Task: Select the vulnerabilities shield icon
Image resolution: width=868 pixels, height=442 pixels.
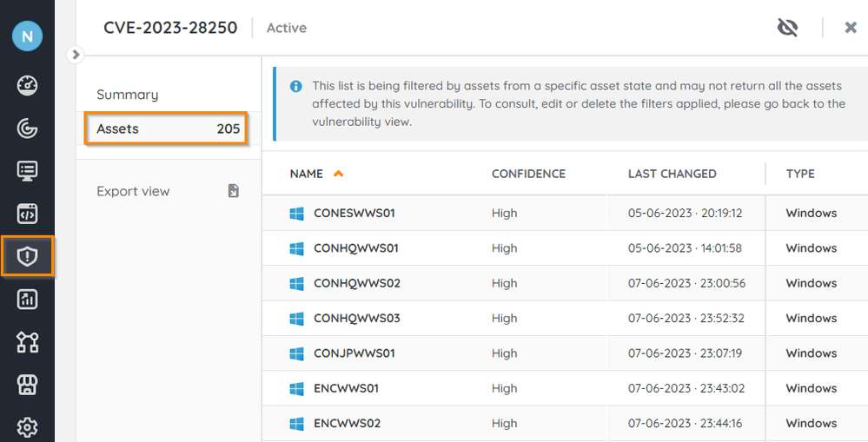Action: (x=27, y=256)
